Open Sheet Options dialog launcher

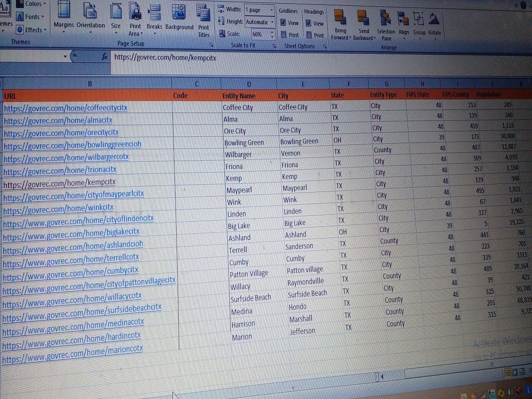[325, 46]
